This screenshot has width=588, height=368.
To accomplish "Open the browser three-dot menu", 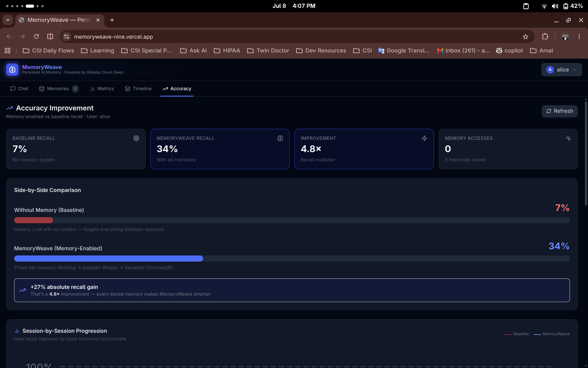I will (579, 36).
